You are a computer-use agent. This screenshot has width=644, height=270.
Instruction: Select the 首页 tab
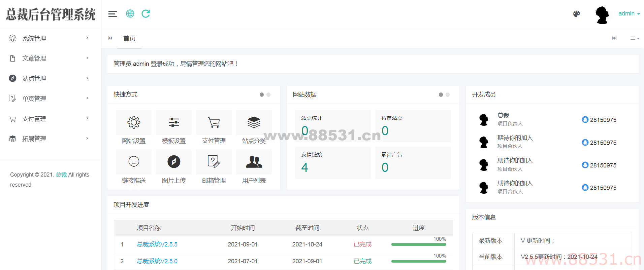point(129,38)
